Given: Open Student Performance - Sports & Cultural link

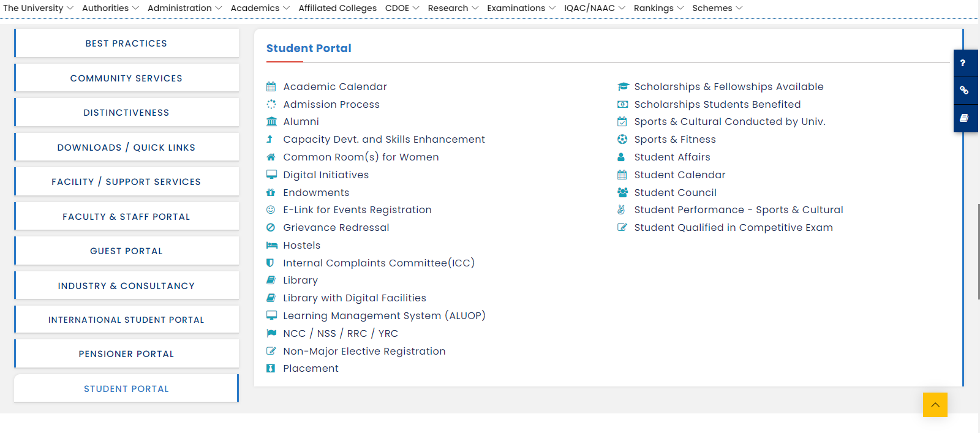Looking at the screenshot, I should pos(739,210).
